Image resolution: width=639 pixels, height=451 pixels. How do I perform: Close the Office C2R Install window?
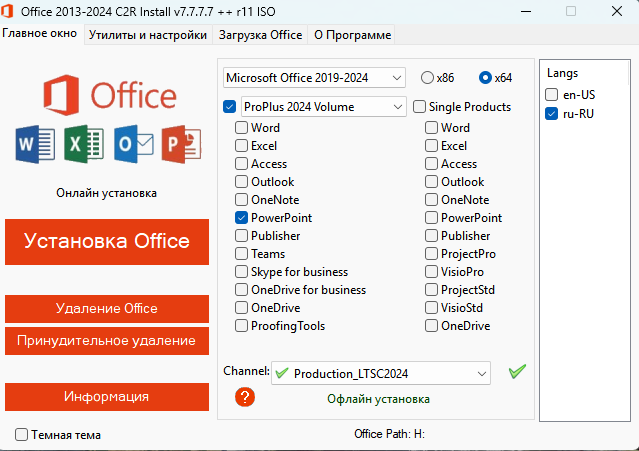[x=617, y=11]
